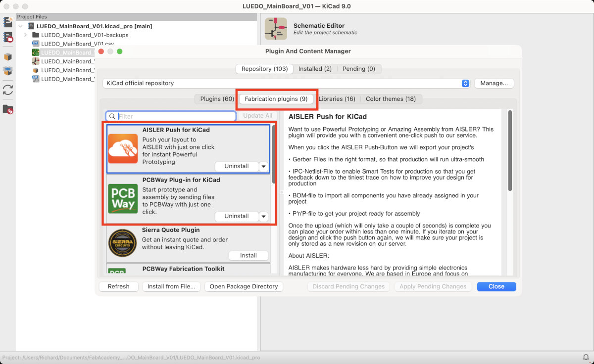Viewport: 594px width, 364px height.
Task: Open the PCBWay Plug-in Uninstall dropdown arrow
Action: 263,216
